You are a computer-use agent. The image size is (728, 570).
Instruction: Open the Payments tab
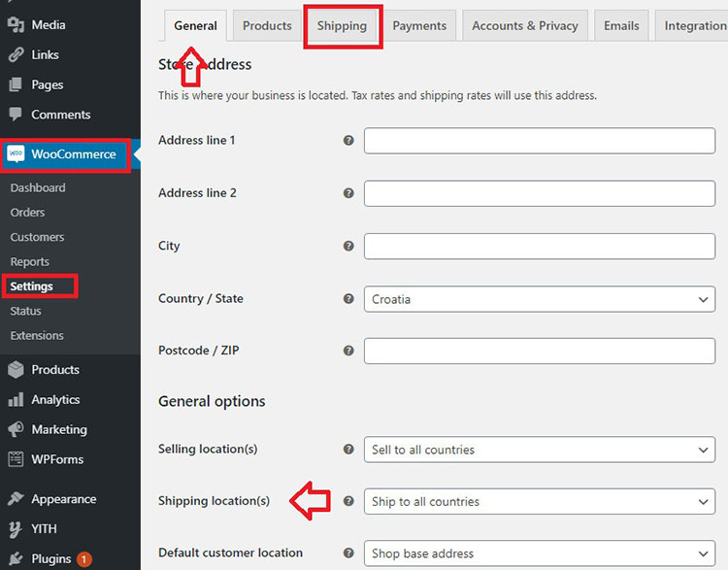click(419, 26)
